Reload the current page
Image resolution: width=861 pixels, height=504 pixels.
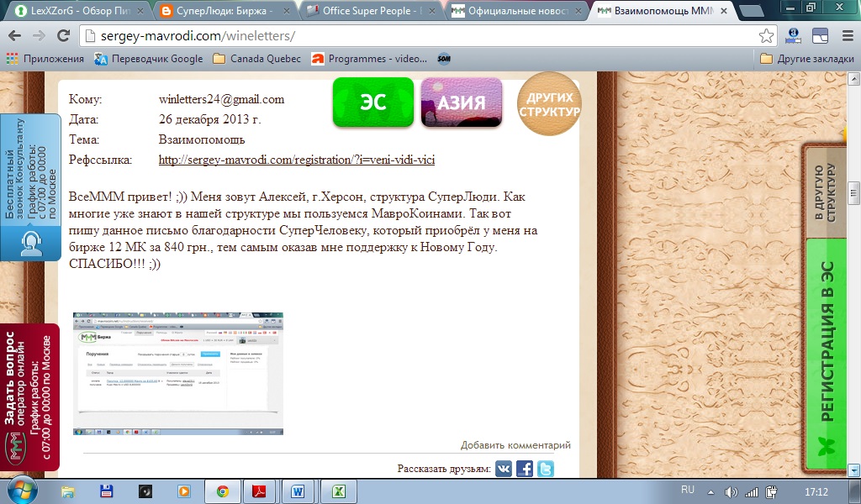click(x=63, y=36)
